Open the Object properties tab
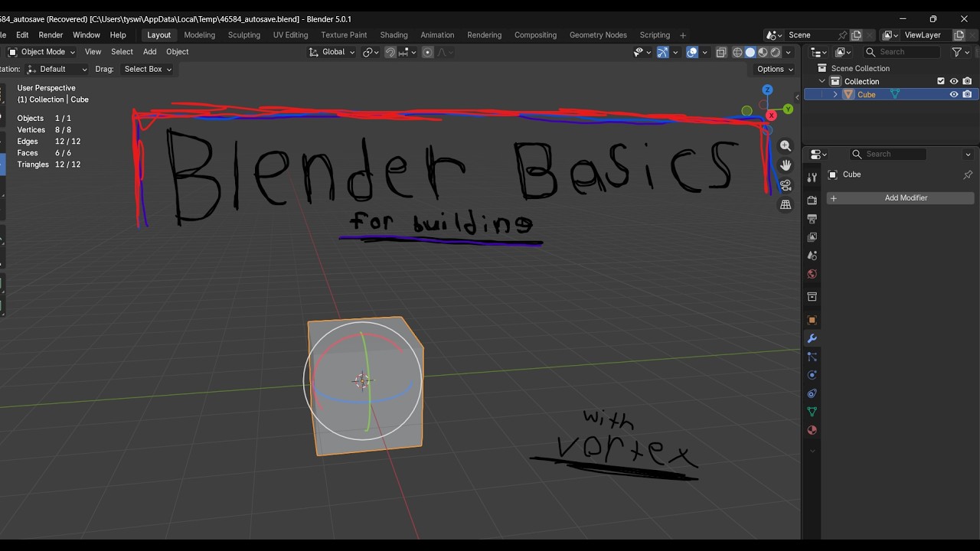This screenshot has height=551, width=980. (x=812, y=320)
